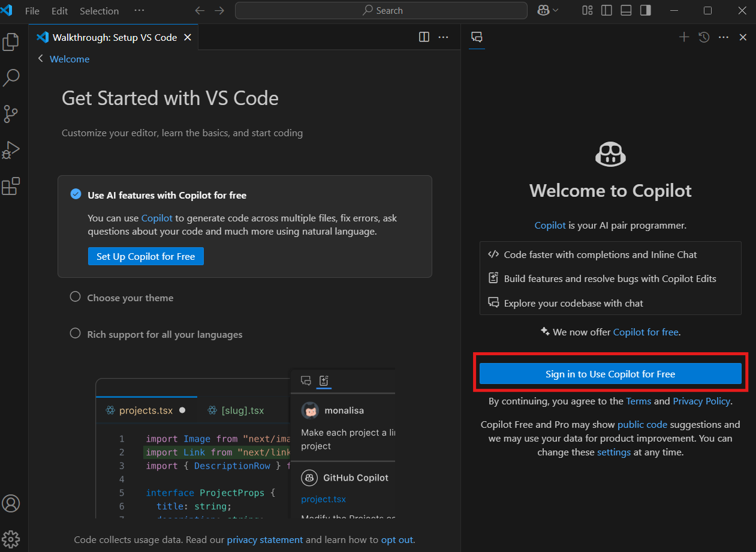Restore down the window
756x552 pixels.
pyautogui.click(x=707, y=11)
